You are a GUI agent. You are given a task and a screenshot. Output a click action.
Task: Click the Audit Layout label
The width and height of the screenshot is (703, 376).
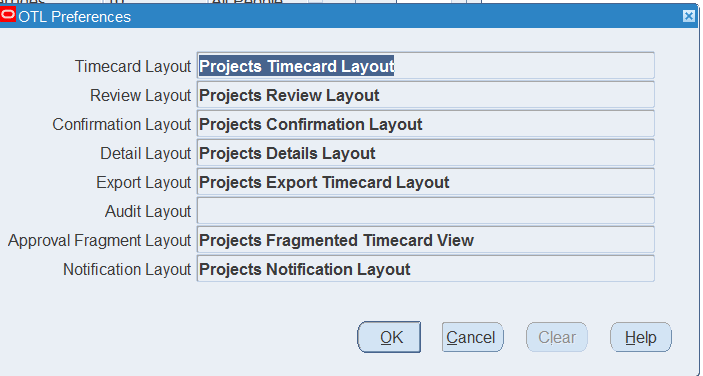(148, 212)
